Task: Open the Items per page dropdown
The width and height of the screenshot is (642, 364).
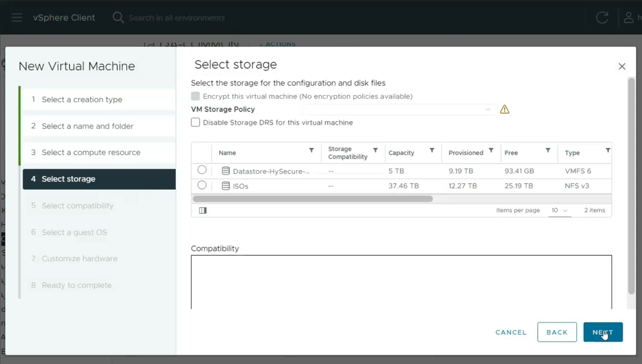Action: (x=560, y=211)
